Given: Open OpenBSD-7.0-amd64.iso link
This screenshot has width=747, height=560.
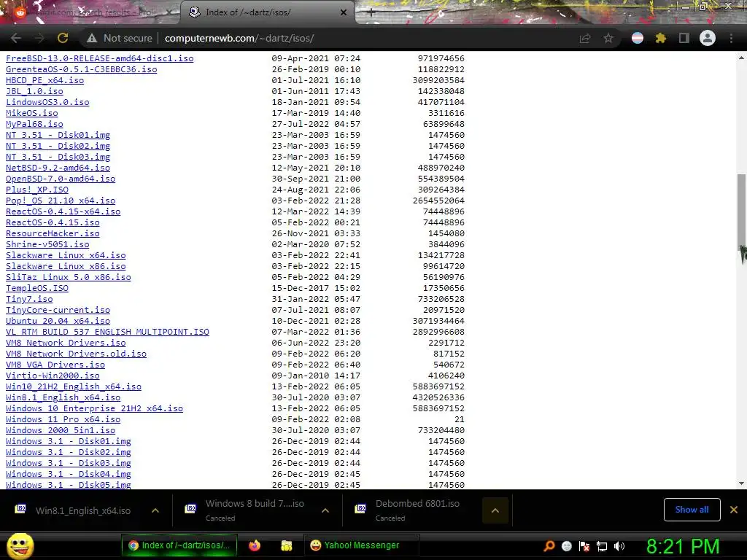Looking at the screenshot, I should tap(61, 179).
